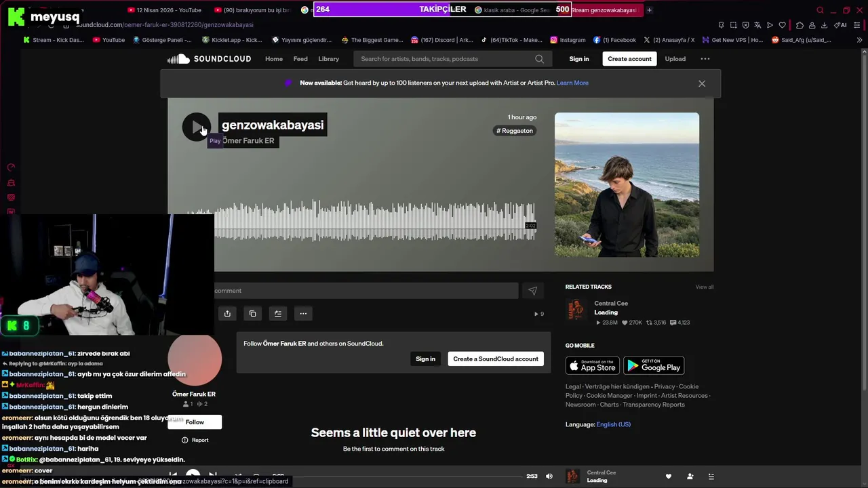
Task: Open browser translate icon
Action: coord(757,25)
